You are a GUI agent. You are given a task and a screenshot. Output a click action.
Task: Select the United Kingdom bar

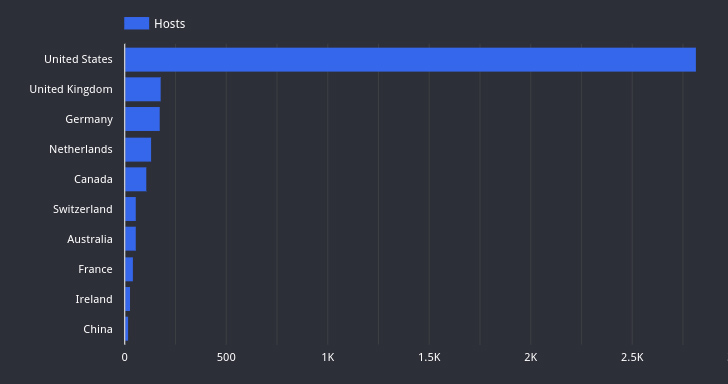(x=143, y=89)
